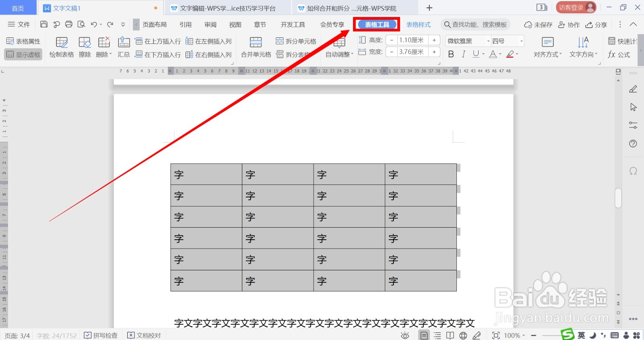Toggle italic formatting

[x=463, y=54]
